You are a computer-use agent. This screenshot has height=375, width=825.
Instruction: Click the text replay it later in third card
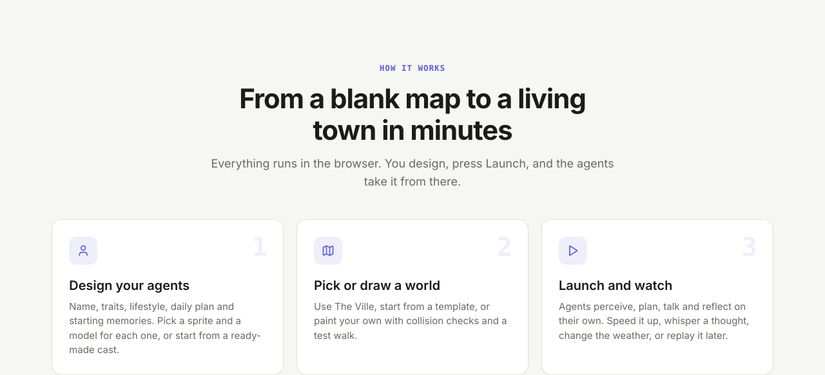click(x=696, y=336)
